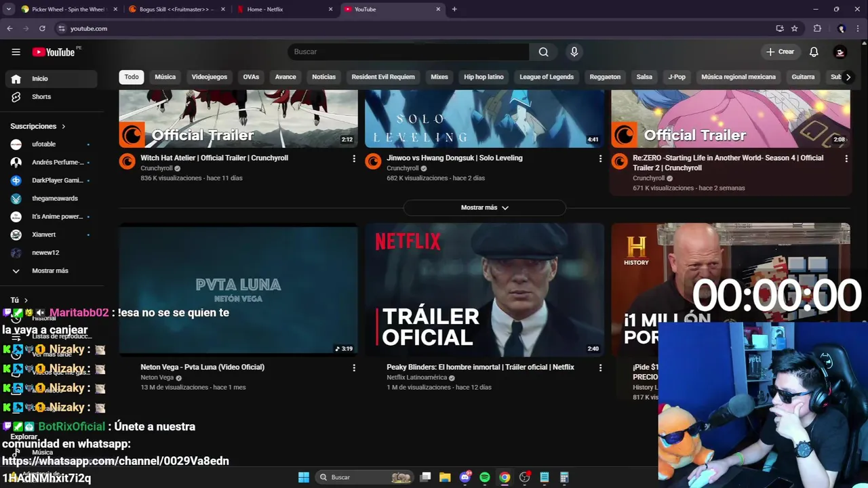Open It's Anime power subscription
The width and height of the screenshot is (868, 488).
(x=52, y=216)
